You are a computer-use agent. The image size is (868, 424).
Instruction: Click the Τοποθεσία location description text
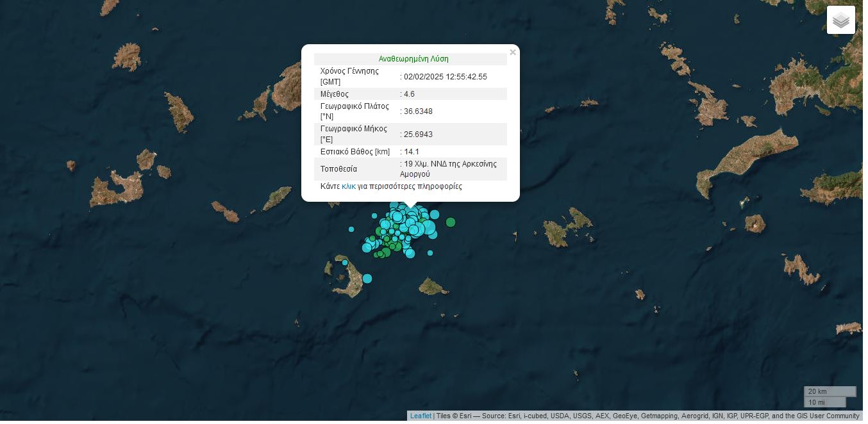[x=449, y=169]
